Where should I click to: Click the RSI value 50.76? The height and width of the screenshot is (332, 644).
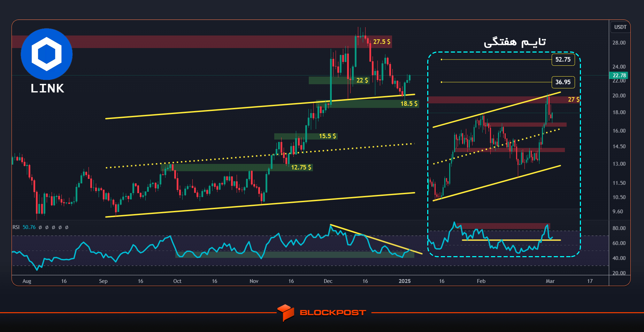29,227
